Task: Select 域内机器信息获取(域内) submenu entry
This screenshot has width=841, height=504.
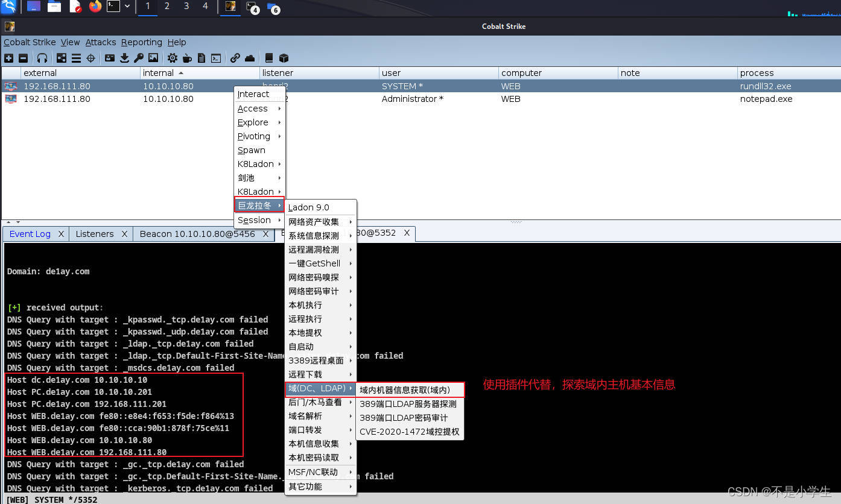Action: [410, 390]
